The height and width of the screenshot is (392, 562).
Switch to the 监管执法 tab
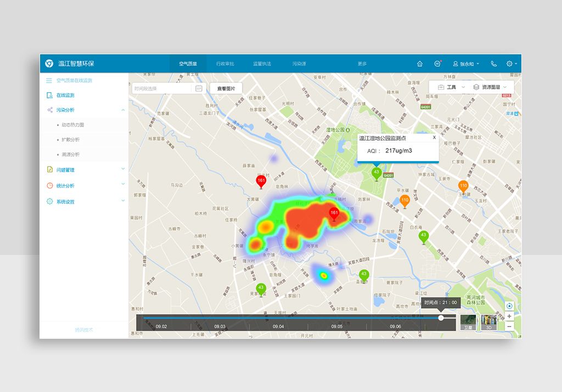tap(262, 64)
